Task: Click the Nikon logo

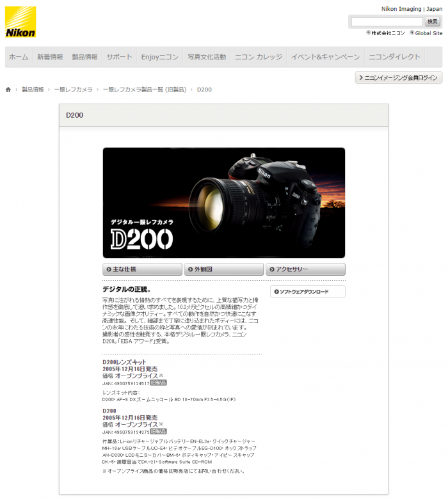Action: click(x=20, y=22)
